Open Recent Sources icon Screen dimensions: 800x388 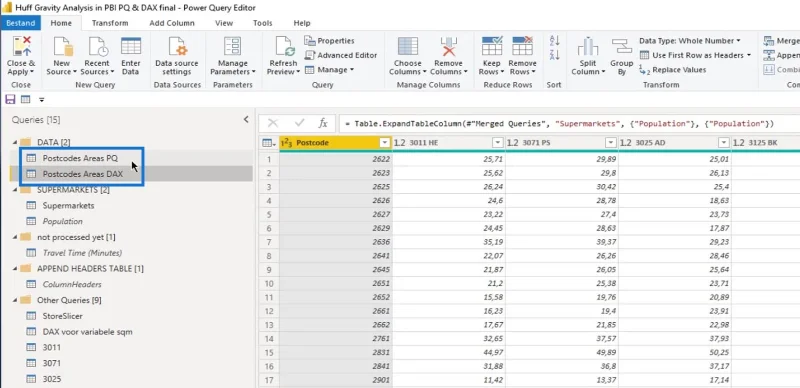tap(97, 46)
